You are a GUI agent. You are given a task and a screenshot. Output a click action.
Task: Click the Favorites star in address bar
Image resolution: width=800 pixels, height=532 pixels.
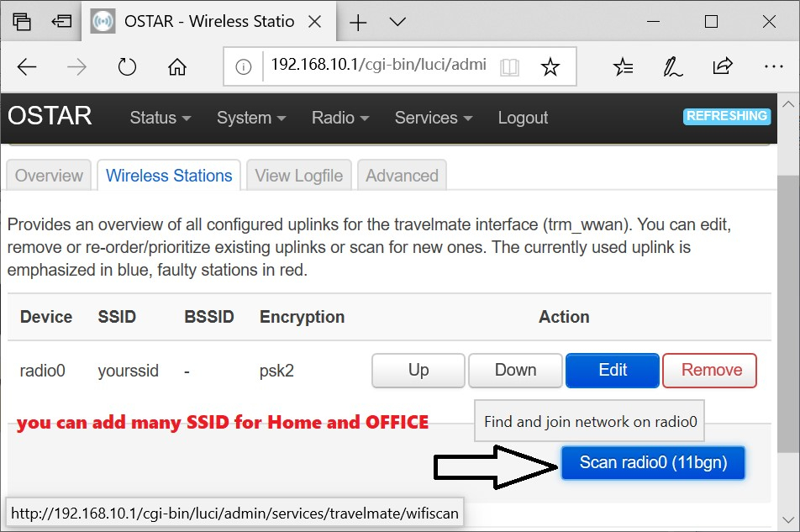click(550, 67)
